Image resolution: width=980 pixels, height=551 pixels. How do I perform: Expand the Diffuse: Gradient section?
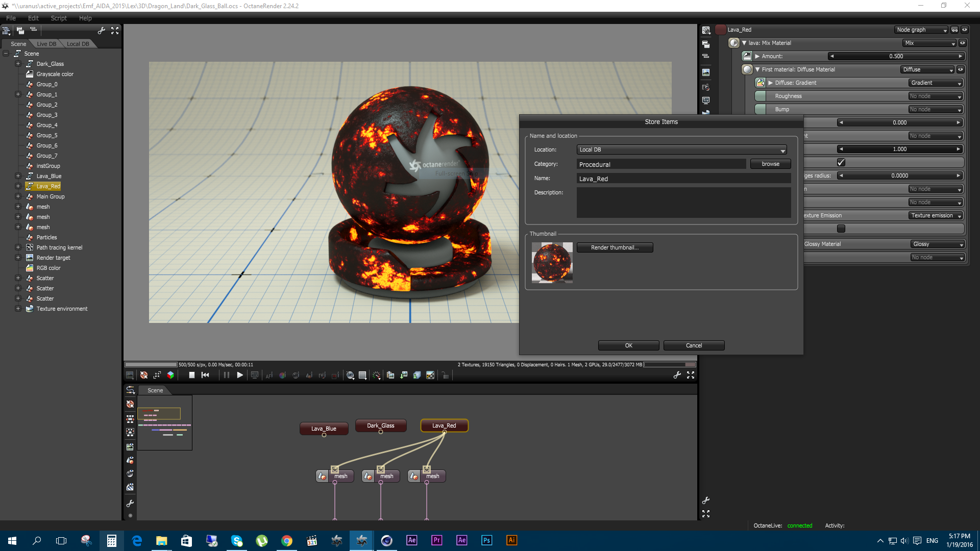[x=771, y=83]
